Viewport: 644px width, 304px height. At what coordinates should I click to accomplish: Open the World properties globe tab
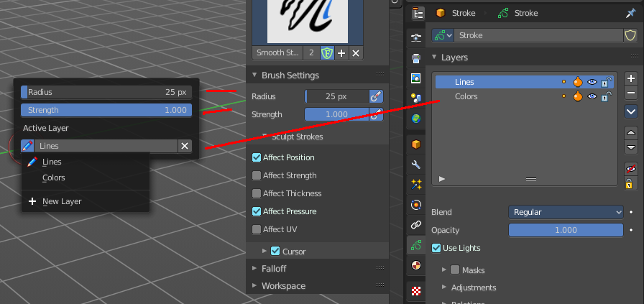click(416, 119)
